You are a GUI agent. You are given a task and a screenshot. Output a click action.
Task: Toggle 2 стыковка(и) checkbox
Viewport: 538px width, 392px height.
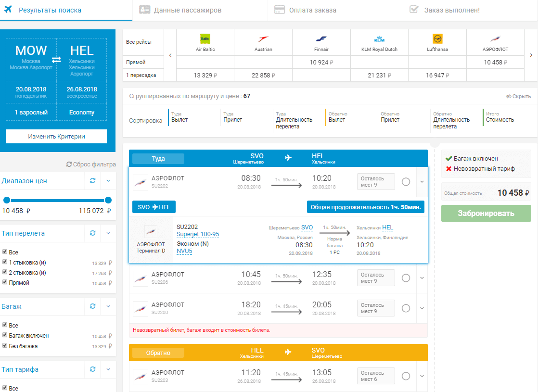pos(5,272)
